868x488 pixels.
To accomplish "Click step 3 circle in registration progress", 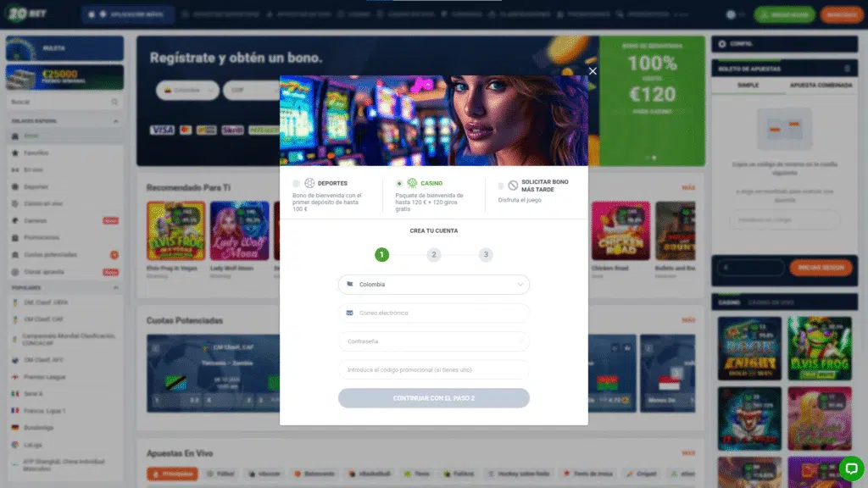I will tap(486, 254).
